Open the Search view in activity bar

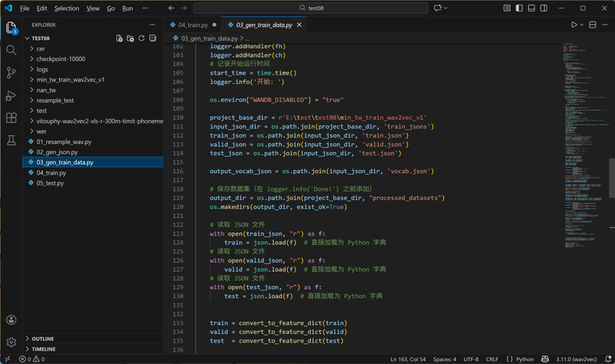click(11, 50)
